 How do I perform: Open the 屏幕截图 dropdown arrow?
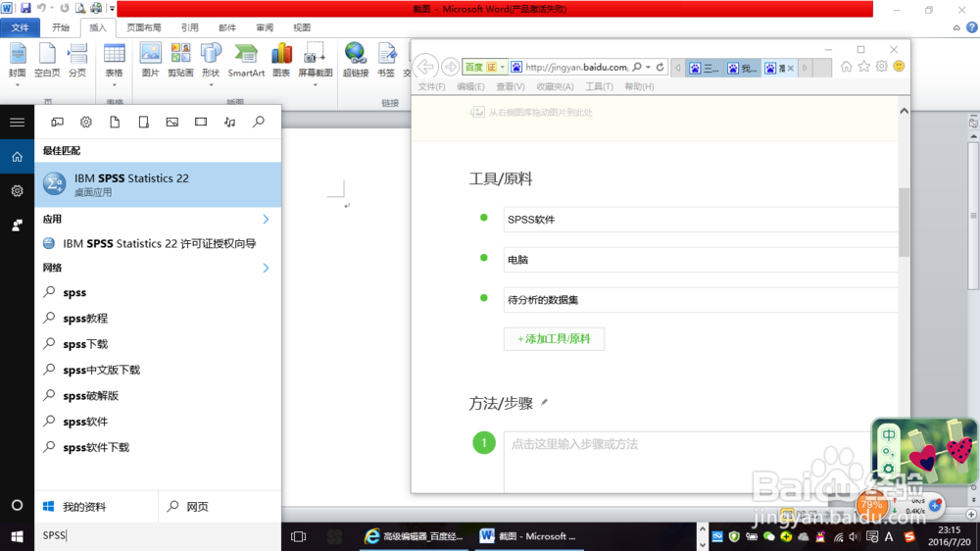point(315,84)
